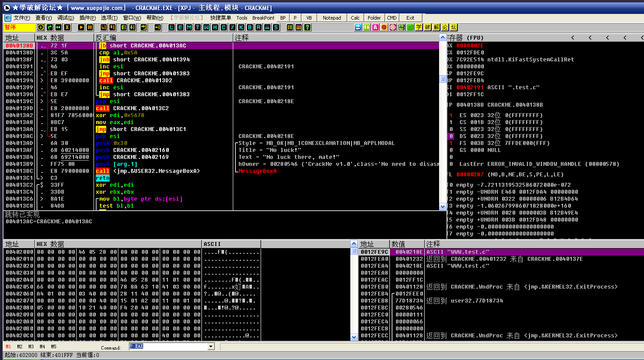Execute till return icon
This screenshot has width=644, height=360.
[x=144, y=27]
